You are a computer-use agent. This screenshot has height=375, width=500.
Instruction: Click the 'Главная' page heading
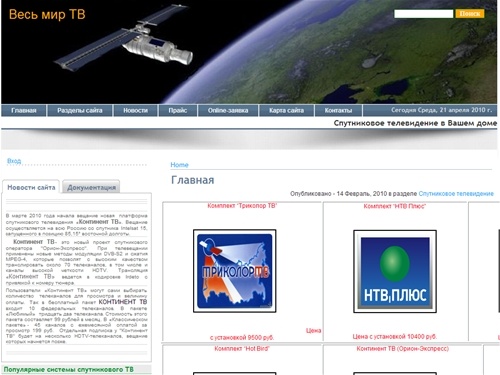point(193,180)
